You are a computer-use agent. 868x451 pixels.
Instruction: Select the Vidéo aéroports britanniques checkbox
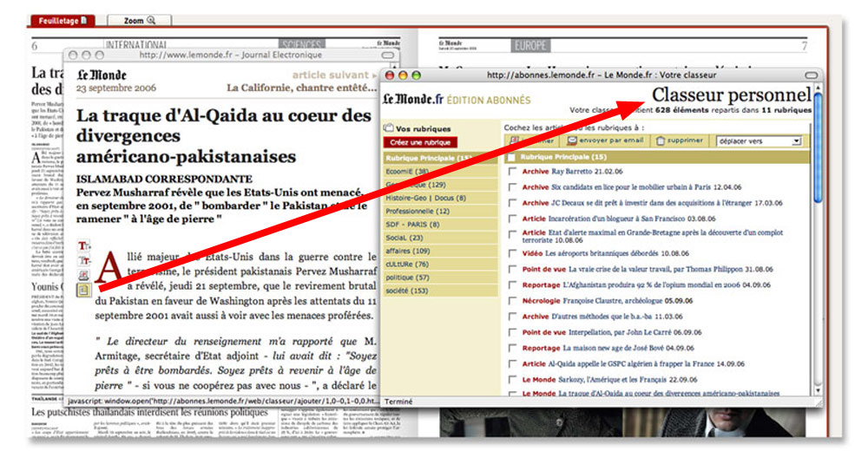click(x=513, y=253)
